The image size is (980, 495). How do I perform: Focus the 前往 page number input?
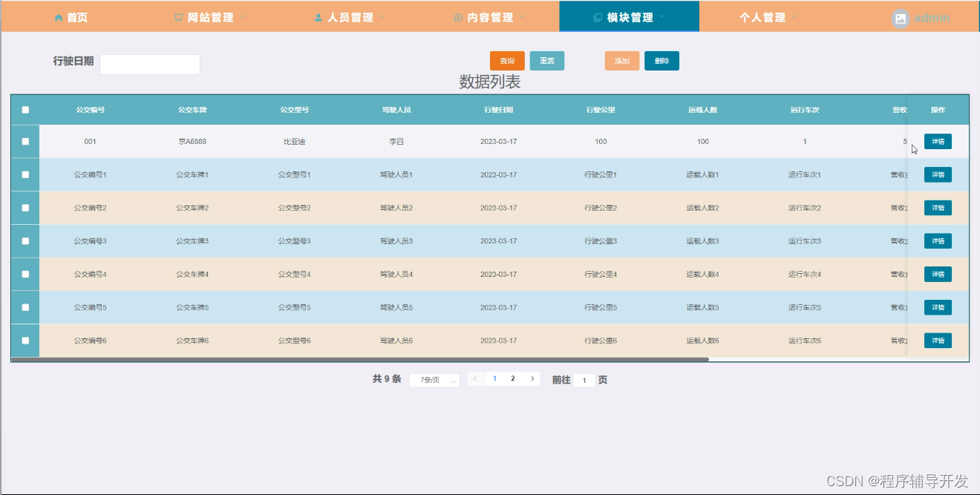[584, 380]
